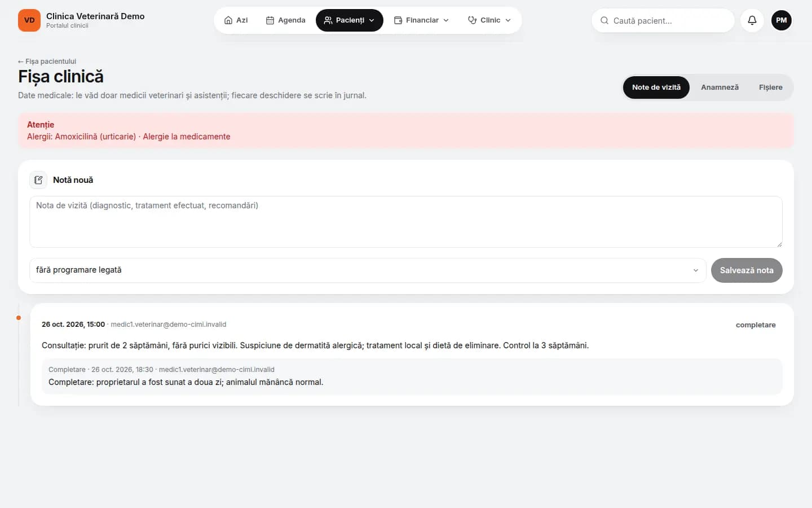This screenshot has height=508, width=812.
Task: Go back via Fișa pacientului link
Action: pos(47,62)
